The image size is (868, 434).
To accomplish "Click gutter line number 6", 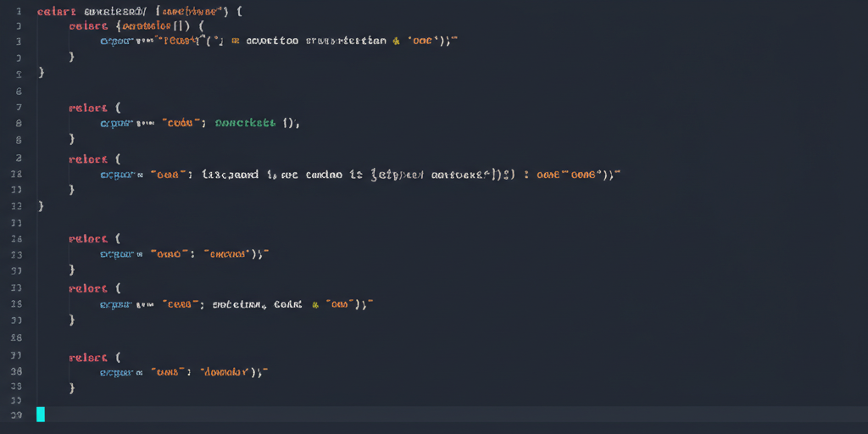I will pyautogui.click(x=19, y=91).
